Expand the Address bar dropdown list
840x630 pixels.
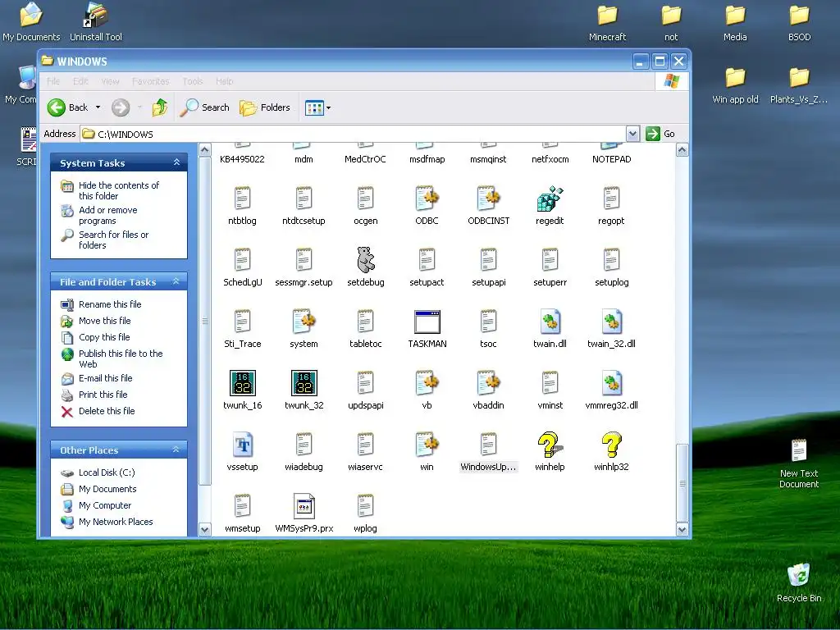coord(632,134)
